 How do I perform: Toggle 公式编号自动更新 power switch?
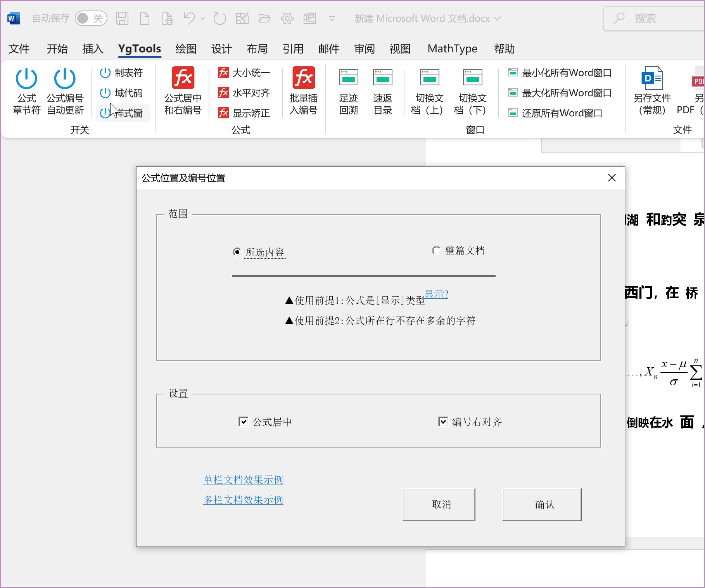pyautogui.click(x=65, y=91)
